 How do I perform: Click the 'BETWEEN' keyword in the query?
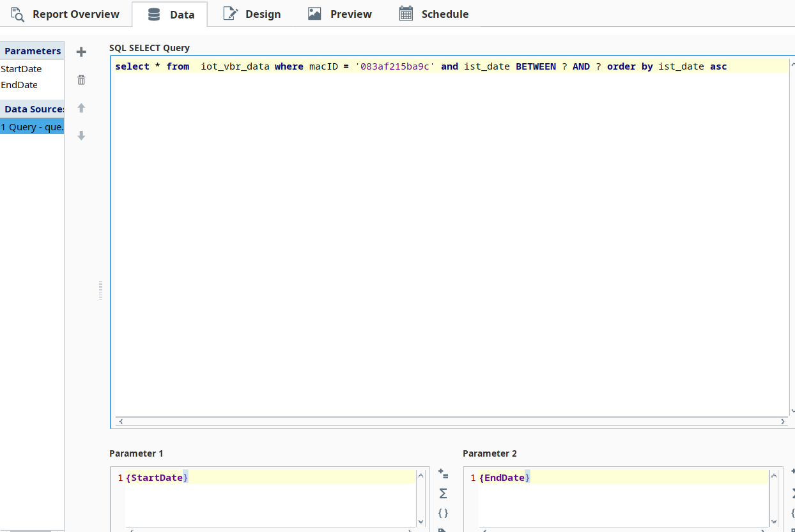coord(536,66)
